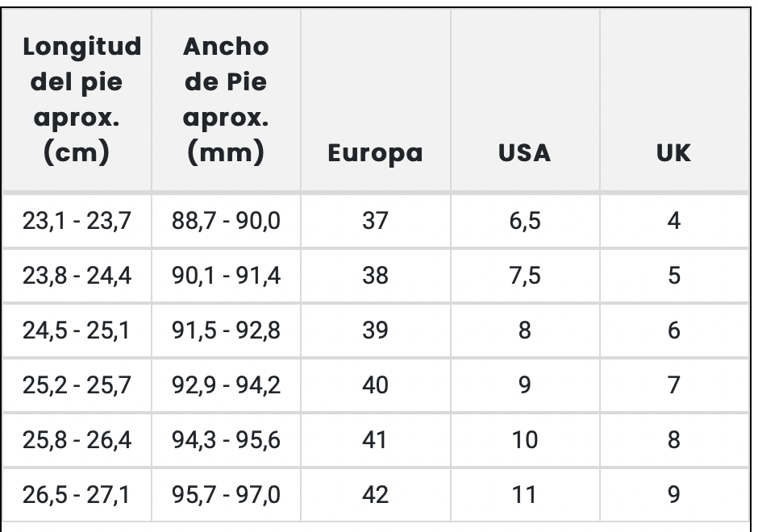Click the UK column header
The width and height of the screenshot is (758, 532).
pyautogui.click(x=674, y=153)
